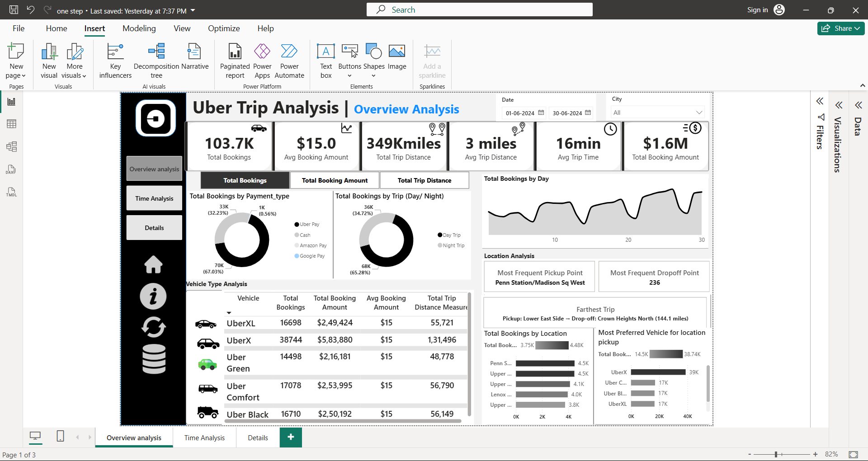Expand the More visuals dropdown
This screenshot has width=868, height=461.
pyautogui.click(x=74, y=75)
